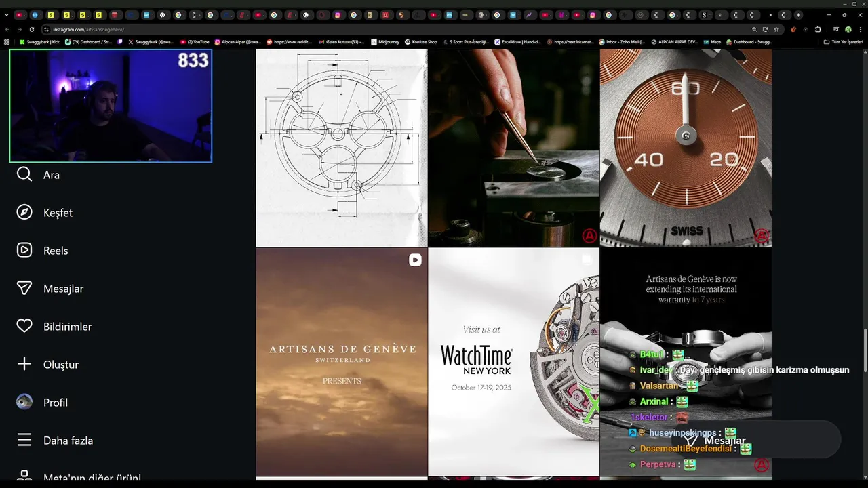Open the reddit.com bookmark
Image resolution: width=868 pixels, height=488 pixels.
[x=290, y=42]
